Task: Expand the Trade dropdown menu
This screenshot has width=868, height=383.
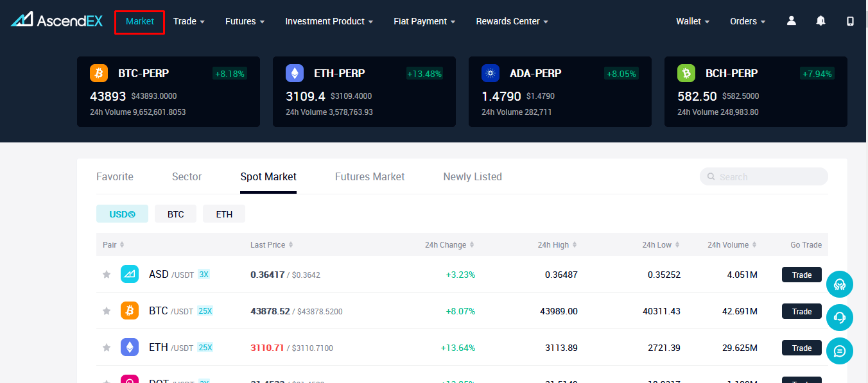Action: coord(189,21)
